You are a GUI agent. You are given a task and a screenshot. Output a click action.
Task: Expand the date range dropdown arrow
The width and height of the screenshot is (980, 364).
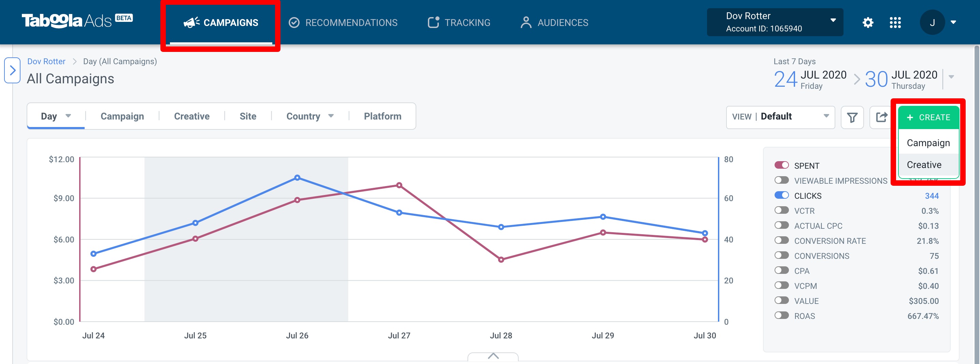(951, 77)
